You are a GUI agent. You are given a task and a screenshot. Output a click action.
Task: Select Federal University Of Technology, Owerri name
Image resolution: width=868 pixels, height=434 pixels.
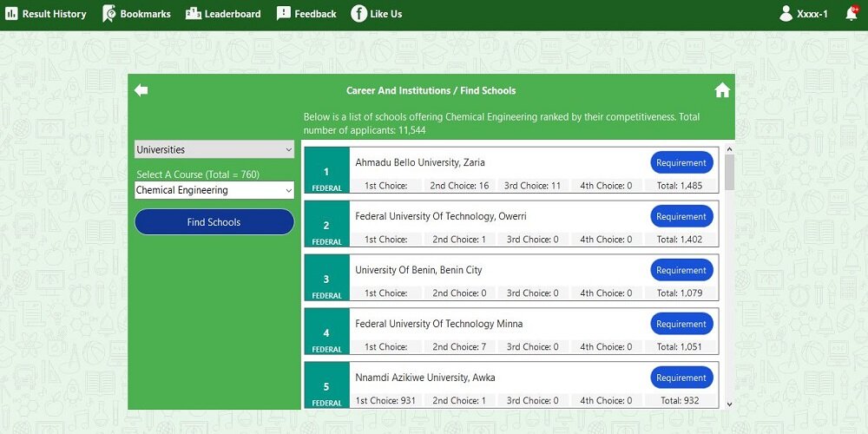441,216
